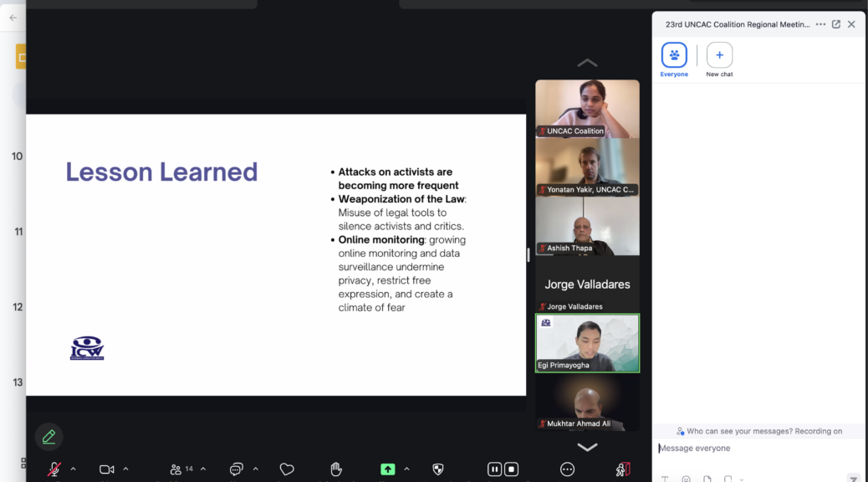The width and height of the screenshot is (868, 482).
Task: Click the red leave meeting icon
Action: pos(622,469)
